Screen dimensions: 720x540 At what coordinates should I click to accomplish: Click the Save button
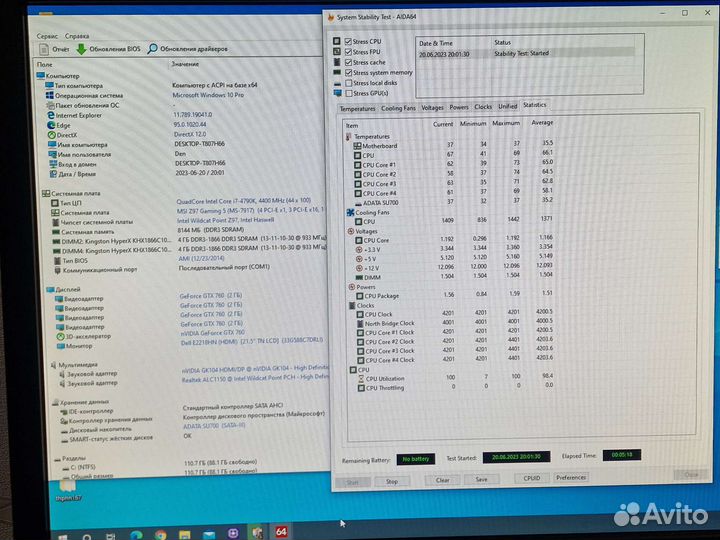point(481,479)
